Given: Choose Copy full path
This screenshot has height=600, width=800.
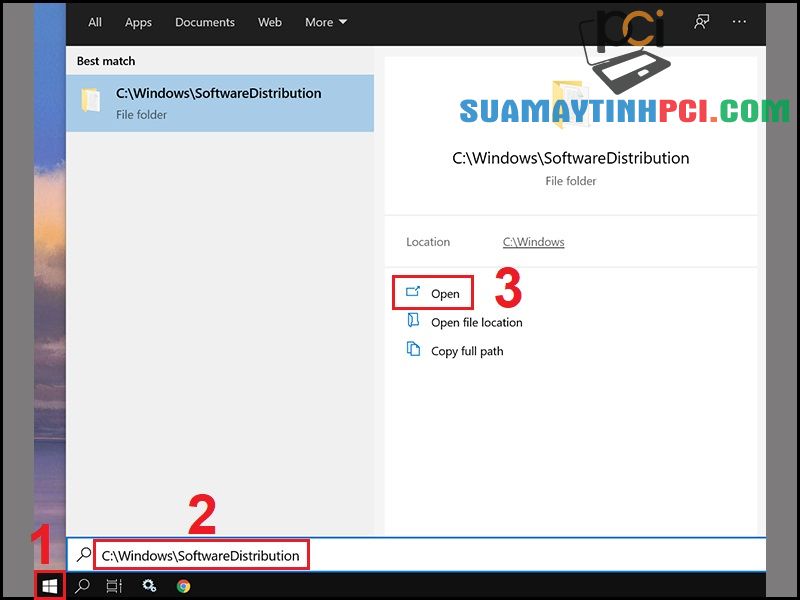Looking at the screenshot, I should pyautogui.click(x=467, y=352).
